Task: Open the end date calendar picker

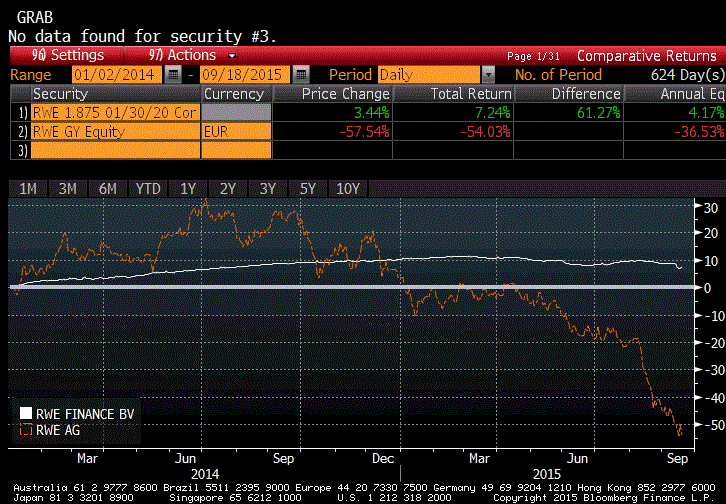Action: pos(301,75)
